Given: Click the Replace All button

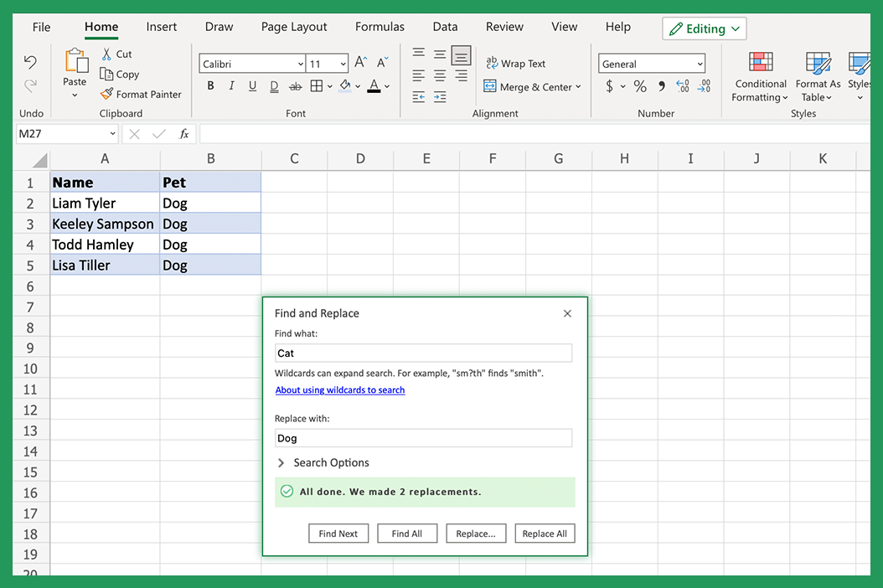Looking at the screenshot, I should pyautogui.click(x=545, y=533).
